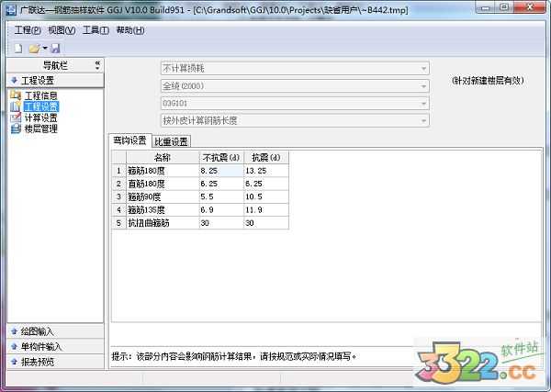Select row number 5 header in table

pos(118,223)
